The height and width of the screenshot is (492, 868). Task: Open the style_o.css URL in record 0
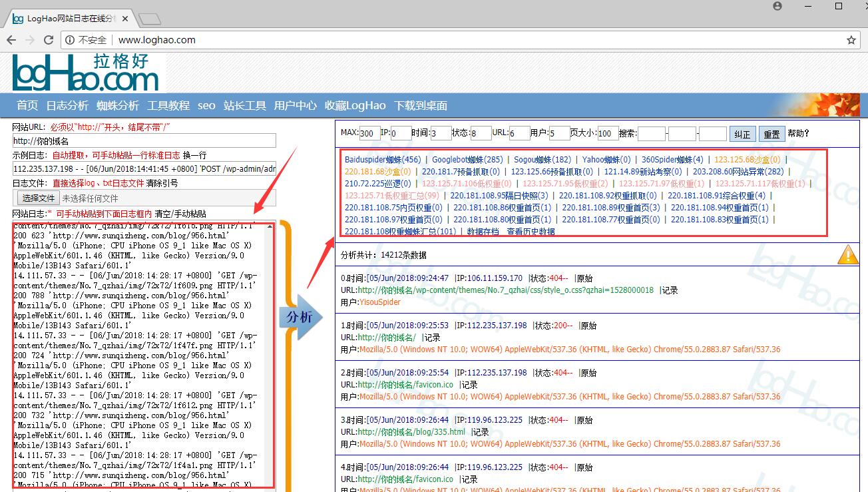506,290
